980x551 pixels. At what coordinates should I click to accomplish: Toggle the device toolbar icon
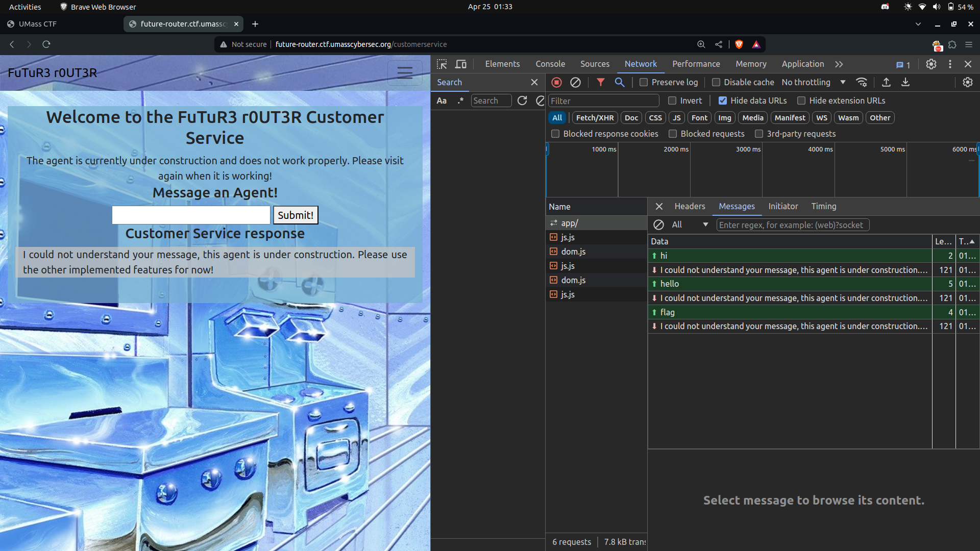coord(461,64)
